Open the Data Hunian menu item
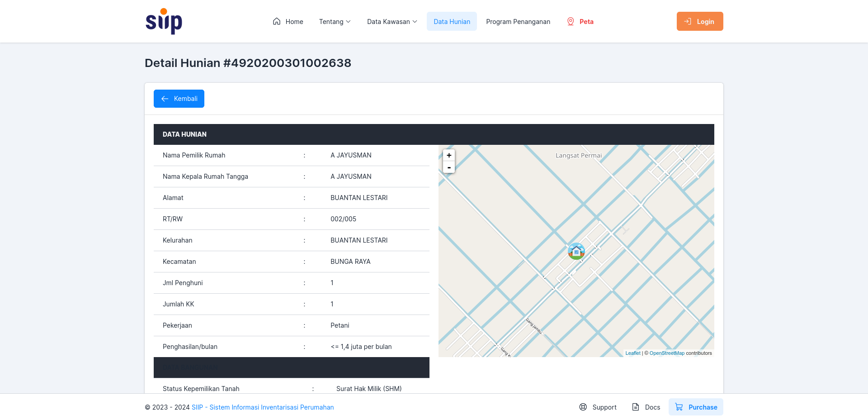Image resolution: width=868 pixels, height=420 pixels. tap(452, 21)
